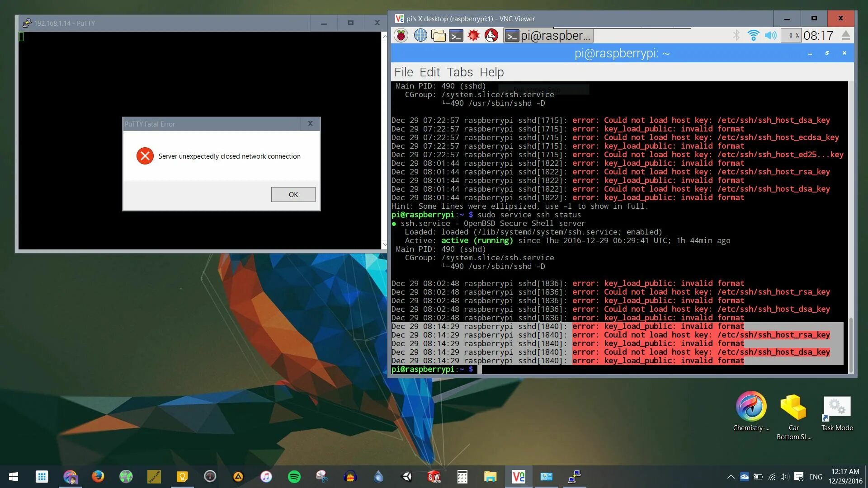
Task: Click the Tabs menu in terminal window
Action: [x=459, y=71]
